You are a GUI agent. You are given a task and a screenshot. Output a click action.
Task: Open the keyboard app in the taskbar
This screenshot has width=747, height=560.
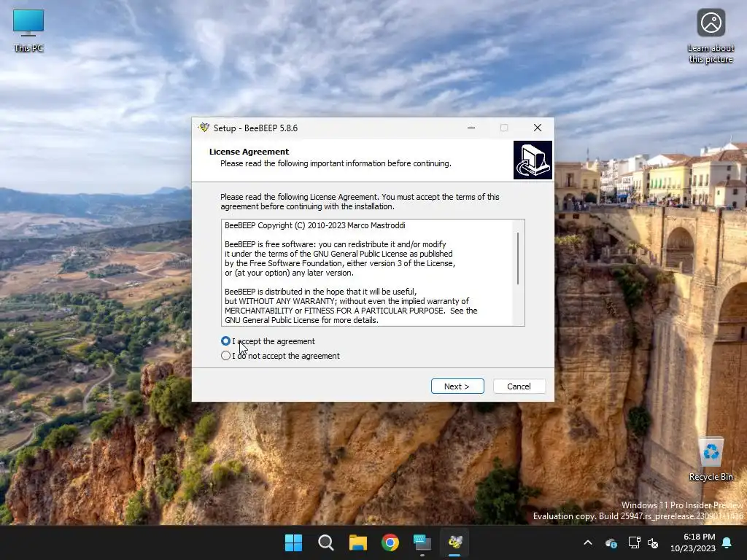click(422, 542)
